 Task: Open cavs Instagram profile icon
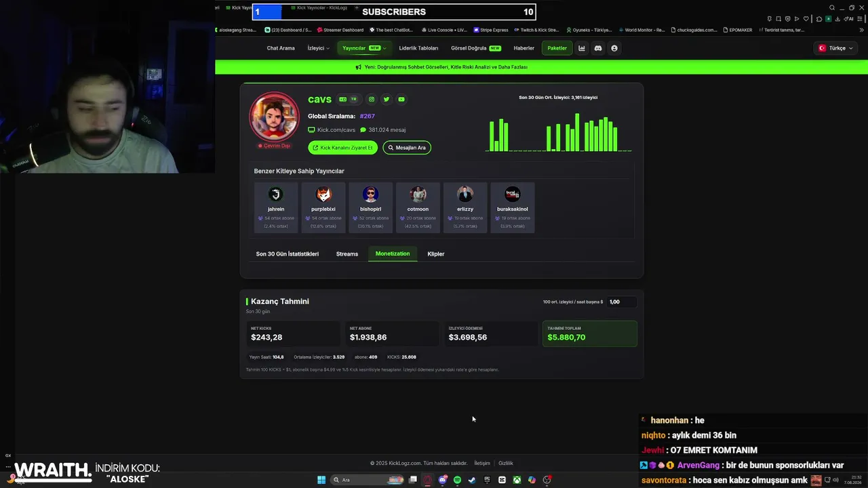tap(372, 99)
